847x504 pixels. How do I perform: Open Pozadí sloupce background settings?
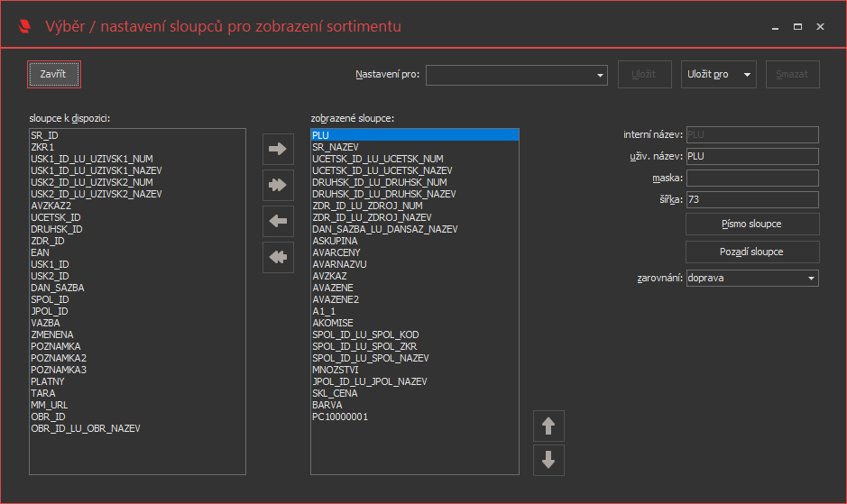[752, 252]
